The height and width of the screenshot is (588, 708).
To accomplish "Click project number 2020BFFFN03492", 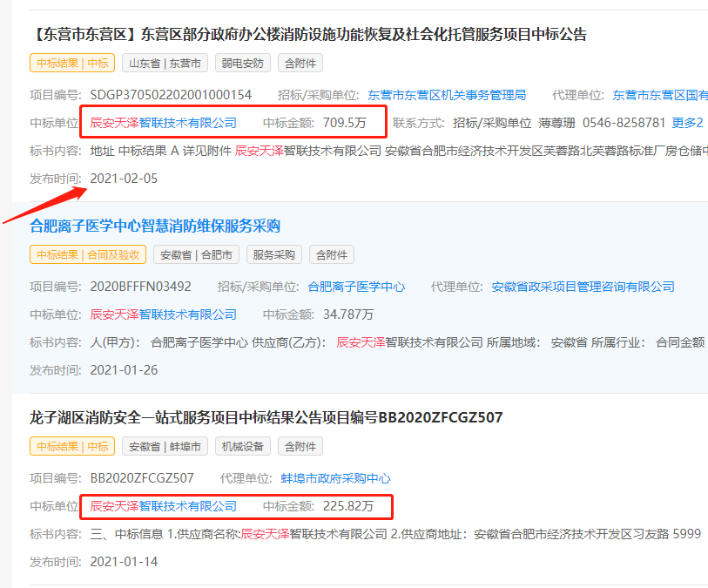I will pos(140,287).
